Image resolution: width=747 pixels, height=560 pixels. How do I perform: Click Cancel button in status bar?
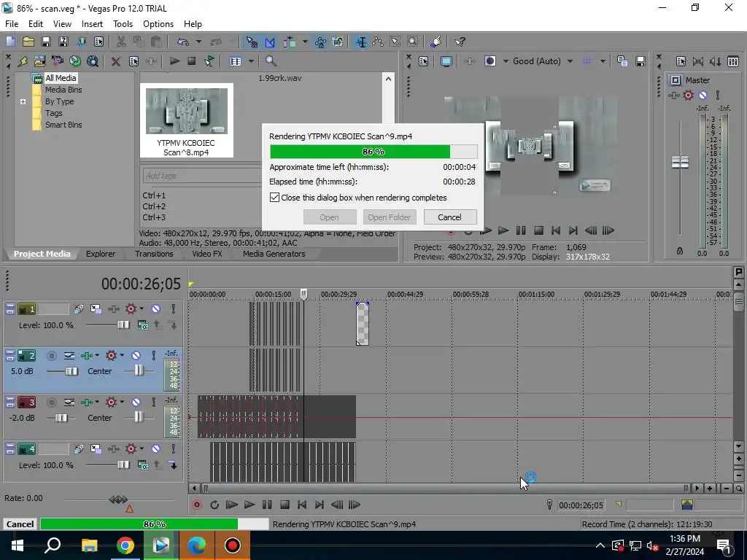point(20,524)
